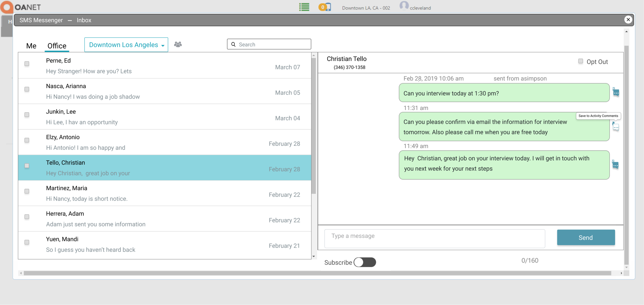
Task: Save 11:31 am message to activity comments
Action: pos(616,127)
